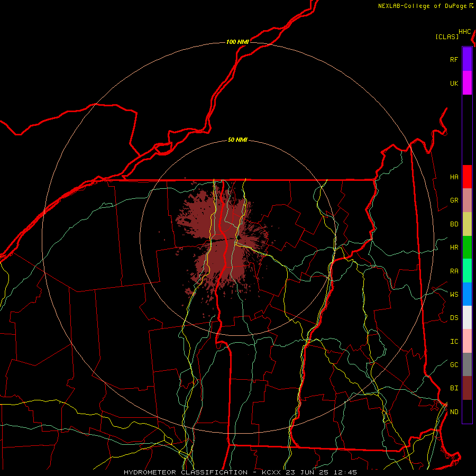476x476 pixels.
Task: Click the mint-green RA color swatch
Action: (x=467, y=271)
